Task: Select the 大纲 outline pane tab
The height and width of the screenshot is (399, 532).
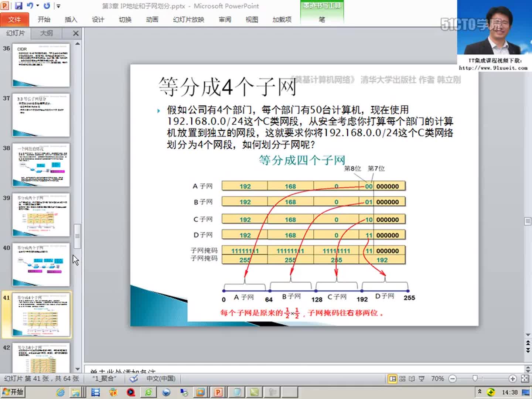Action: pos(47,33)
